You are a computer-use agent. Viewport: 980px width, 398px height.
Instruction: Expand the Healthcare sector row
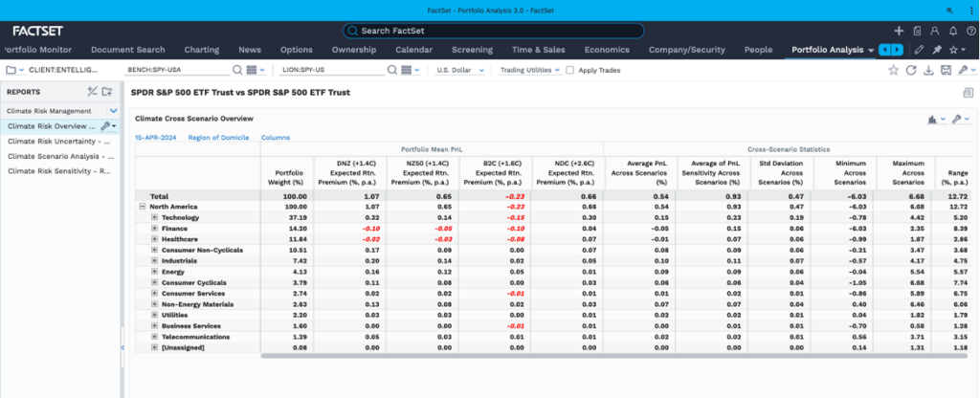pos(154,239)
